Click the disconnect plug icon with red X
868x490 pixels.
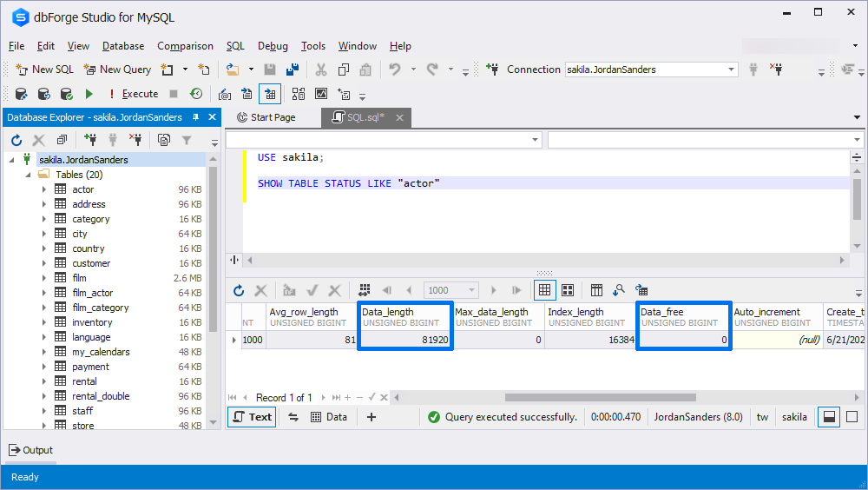(776, 70)
